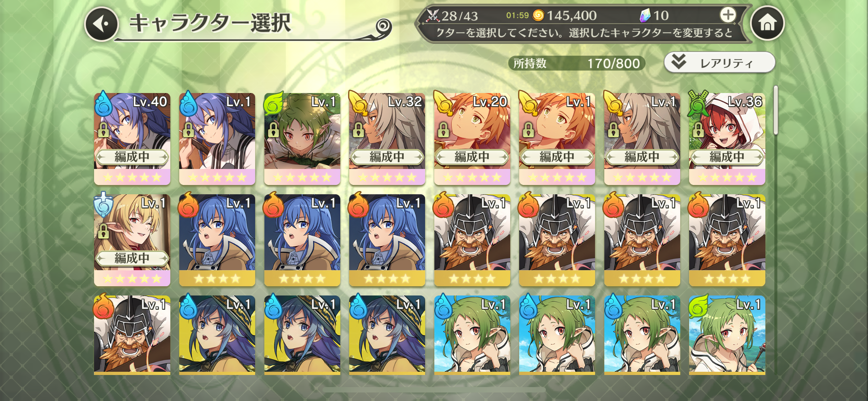Image resolution: width=868 pixels, height=401 pixels.
Task: Select the first four-star blue-haired mage card
Action: (x=217, y=240)
